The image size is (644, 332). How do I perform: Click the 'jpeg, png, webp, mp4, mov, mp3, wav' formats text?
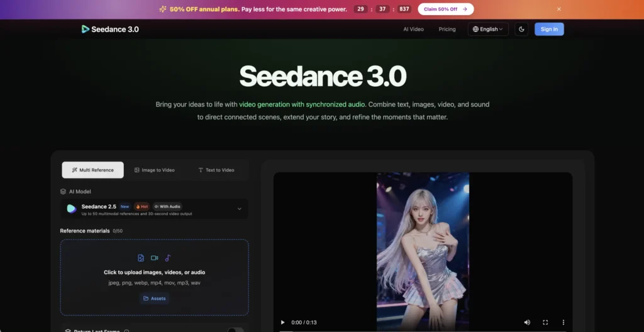tap(155, 283)
